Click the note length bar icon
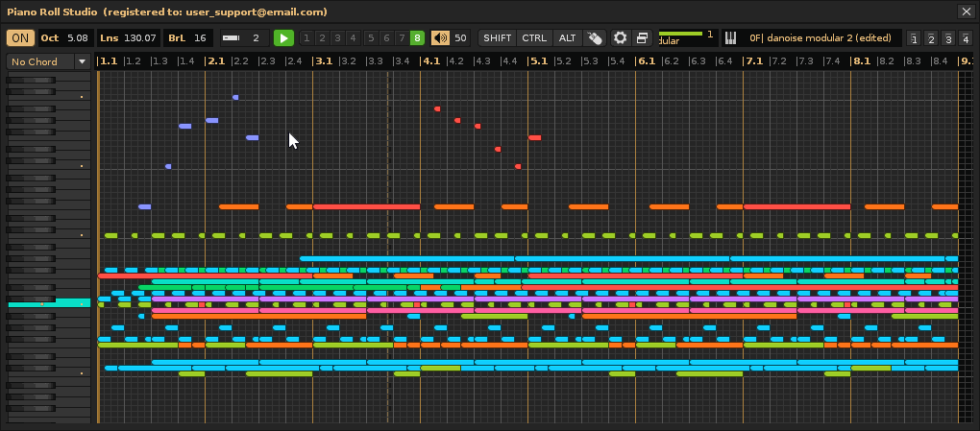Viewport: 980px width, 431px height. [x=231, y=38]
